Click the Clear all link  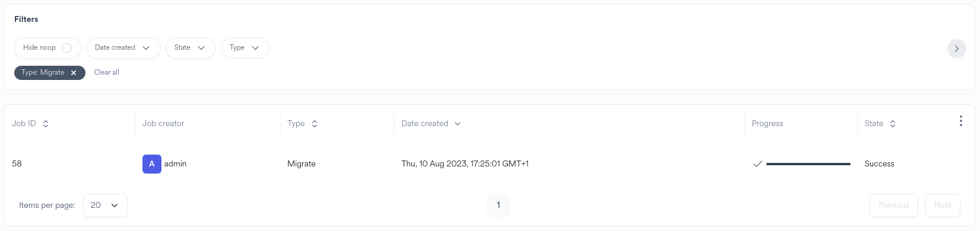coord(107,72)
